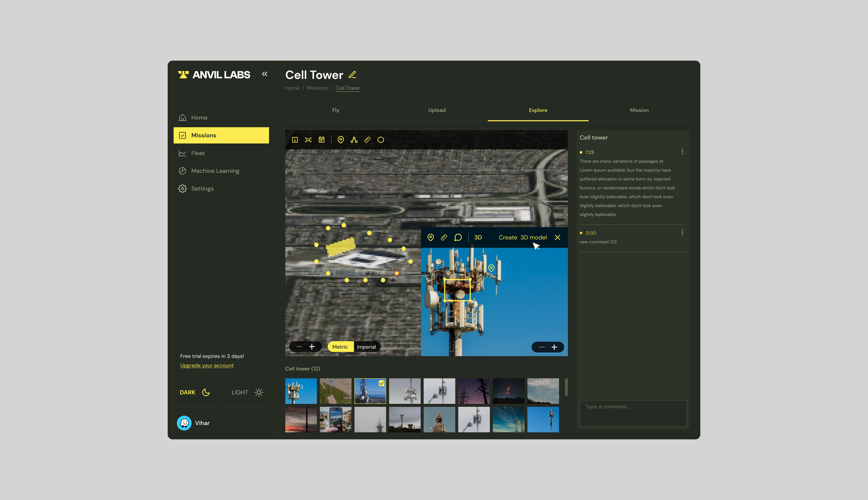
Task: Click the Upgrade your account link
Action: pos(207,365)
